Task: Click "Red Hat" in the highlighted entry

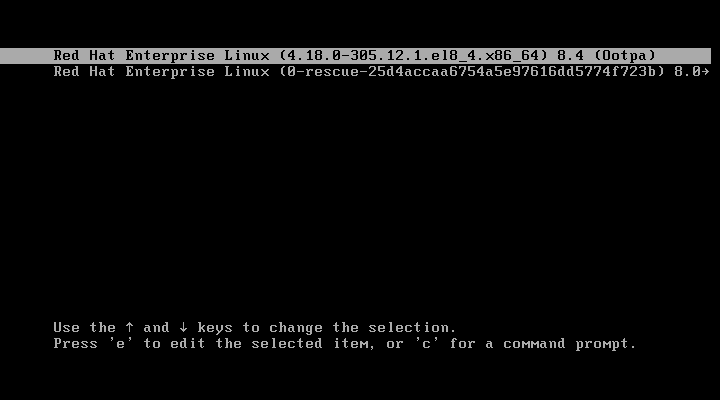Action: pos(84,56)
